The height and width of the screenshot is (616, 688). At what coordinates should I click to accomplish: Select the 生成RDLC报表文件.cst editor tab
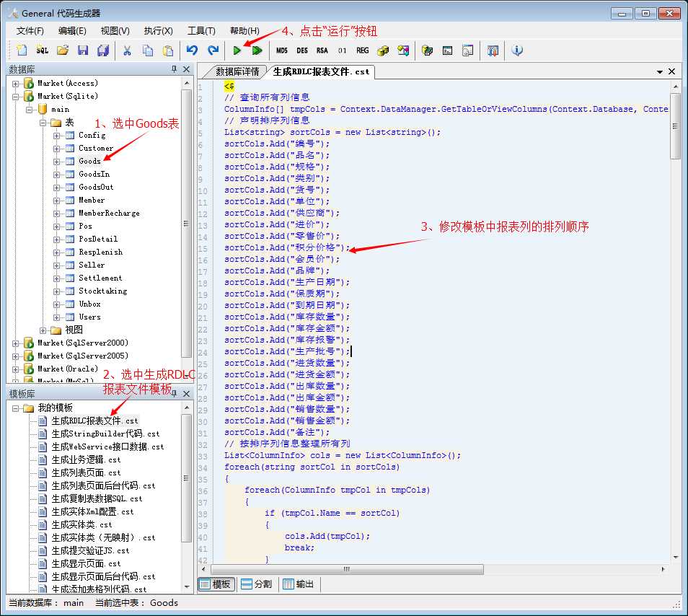coord(321,71)
